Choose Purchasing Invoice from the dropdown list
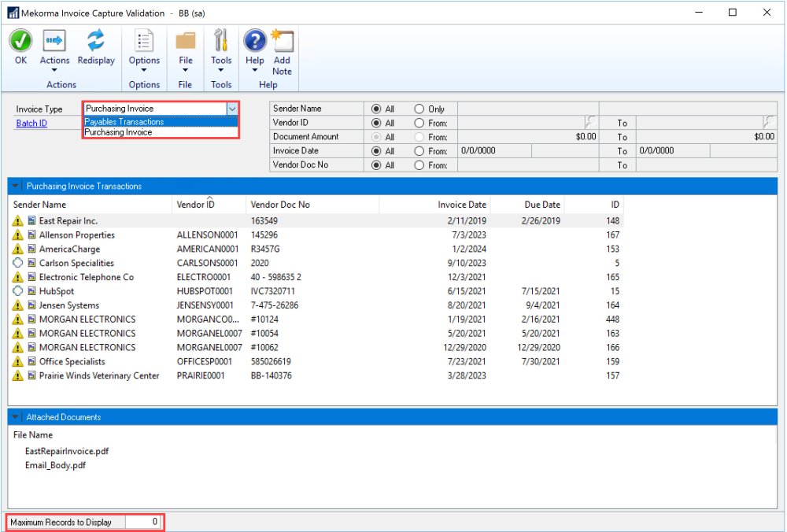This screenshot has width=787, height=532. [x=119, y=133]
